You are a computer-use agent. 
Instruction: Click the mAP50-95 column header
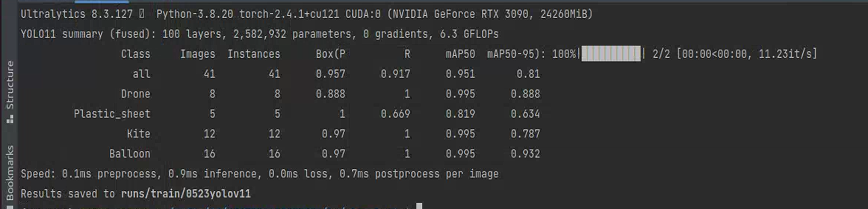[516, 54]
